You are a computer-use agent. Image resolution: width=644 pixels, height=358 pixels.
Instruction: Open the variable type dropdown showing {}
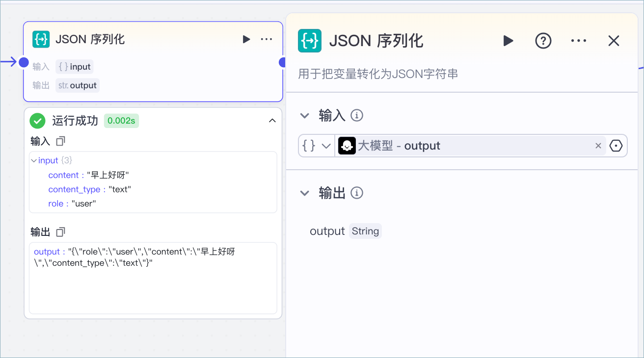coord(317,145)
